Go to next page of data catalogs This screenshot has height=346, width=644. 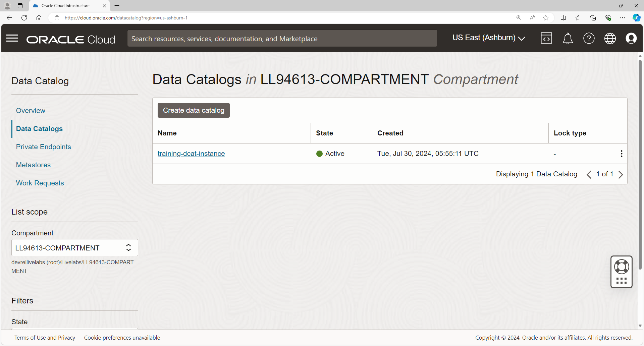coord(621,174)
